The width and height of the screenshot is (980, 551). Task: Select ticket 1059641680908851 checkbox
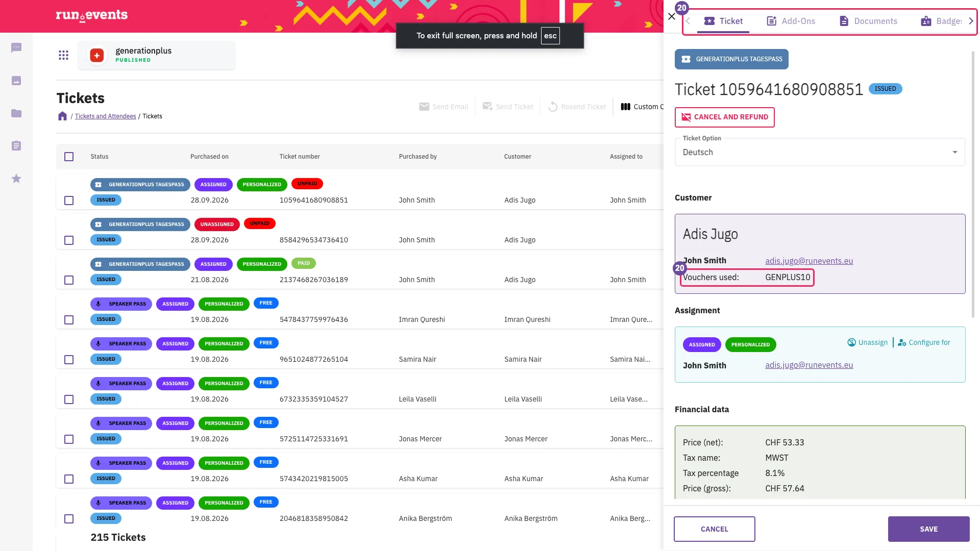coord(69,201)
